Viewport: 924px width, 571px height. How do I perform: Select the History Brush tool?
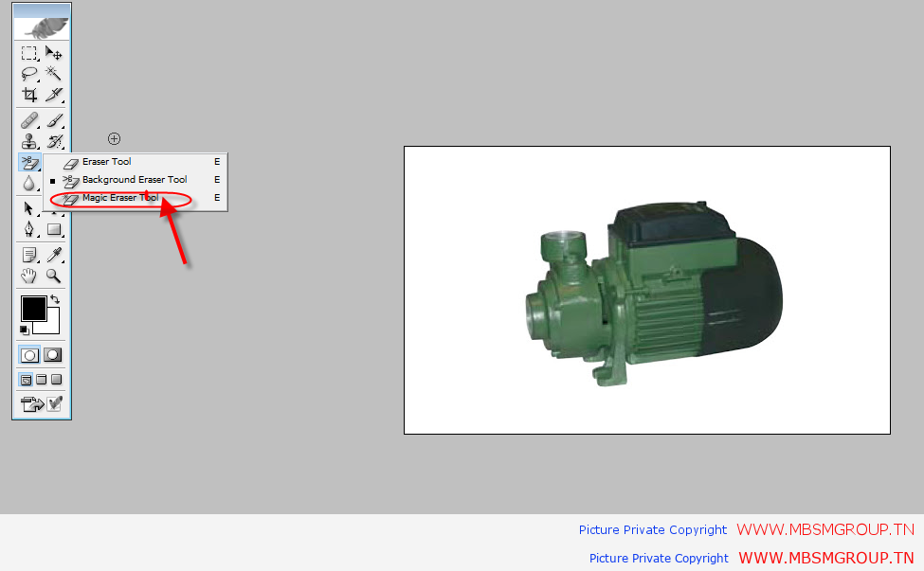pos(54,141)
